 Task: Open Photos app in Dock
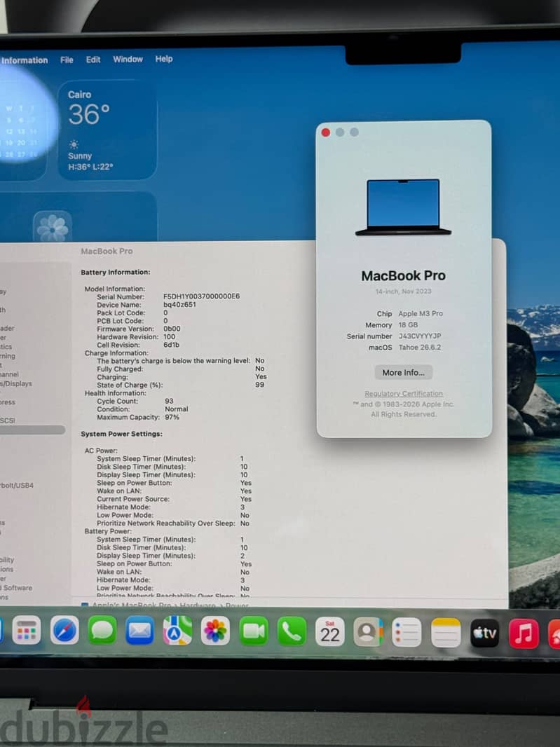pos(215,631)
